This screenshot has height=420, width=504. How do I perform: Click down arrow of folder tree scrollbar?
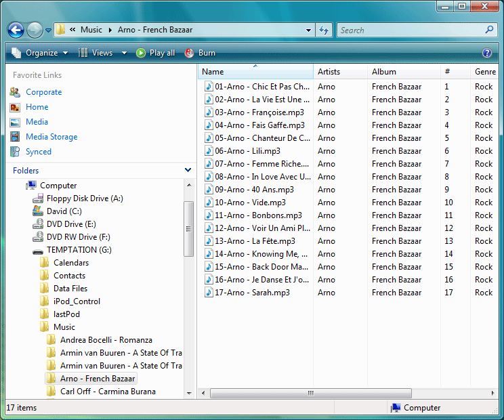coord(189,393)
